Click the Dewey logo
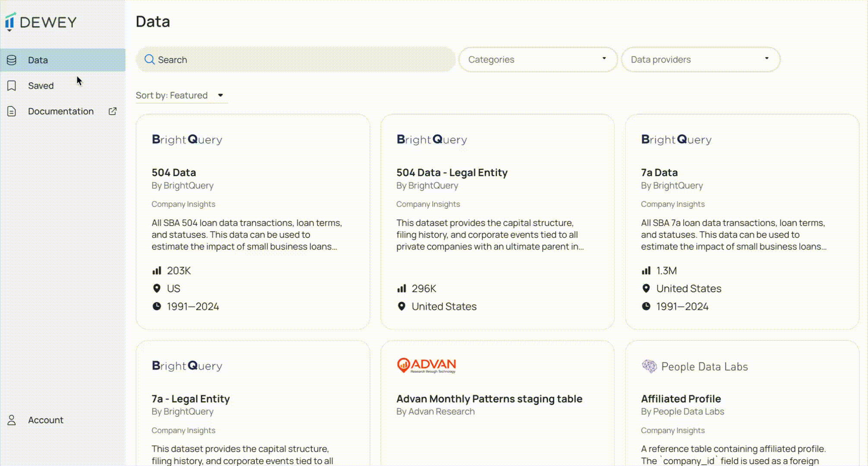This screenshot has width=868, height=466. [x=41, y=22]
